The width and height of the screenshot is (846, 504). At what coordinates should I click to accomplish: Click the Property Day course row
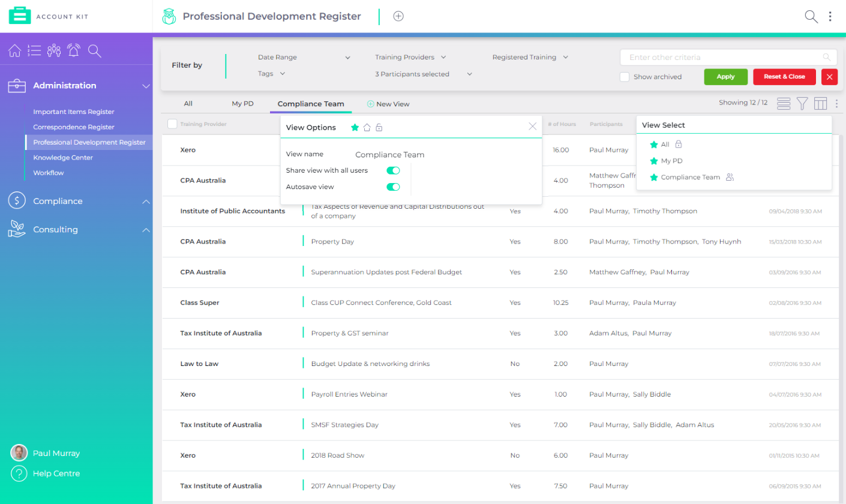tap(500, 242)
